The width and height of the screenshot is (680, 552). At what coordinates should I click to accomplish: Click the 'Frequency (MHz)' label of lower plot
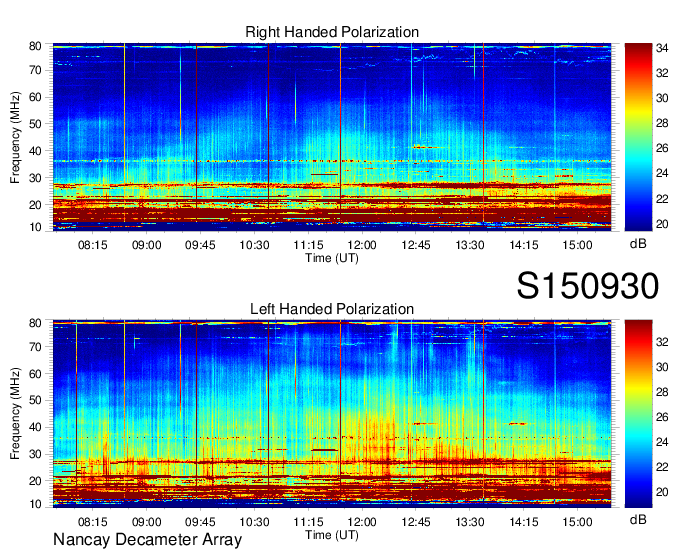(x=15, y=414)
